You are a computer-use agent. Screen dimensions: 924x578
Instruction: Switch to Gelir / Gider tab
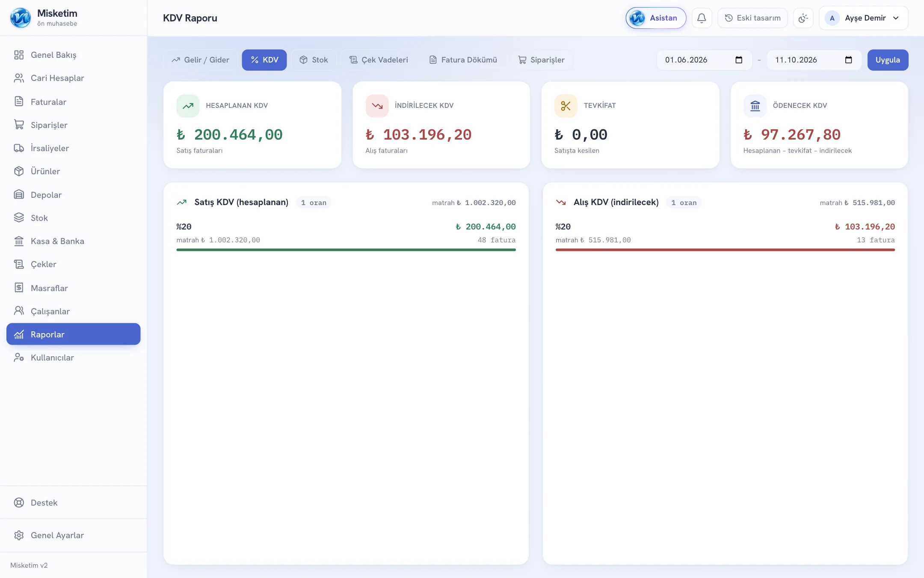pyautogui.click(x=200, y=60)
